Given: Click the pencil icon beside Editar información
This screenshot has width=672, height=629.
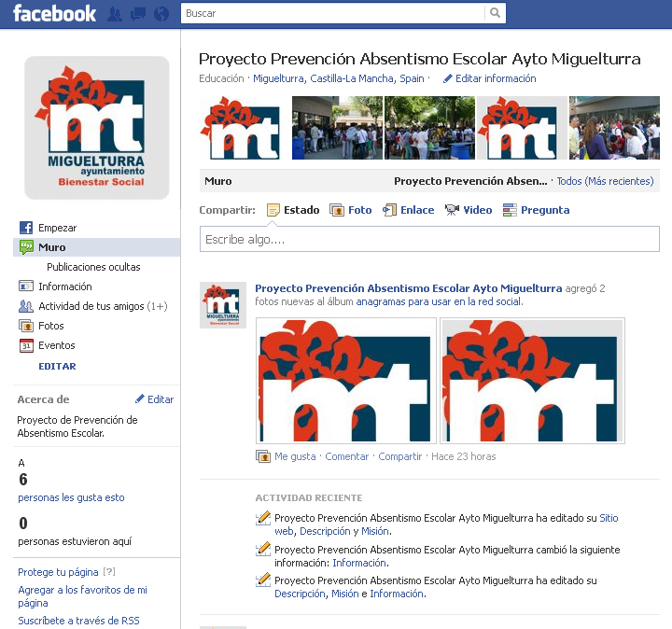Looking at the screenshot, I should pos(448,78).
